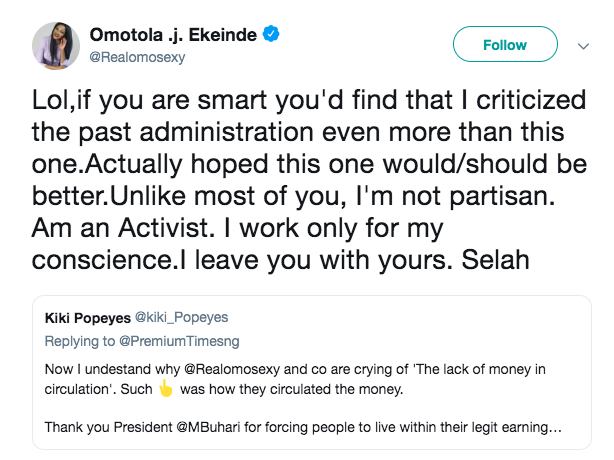Click 'was how they circulated the money' text

pos(291,389)
